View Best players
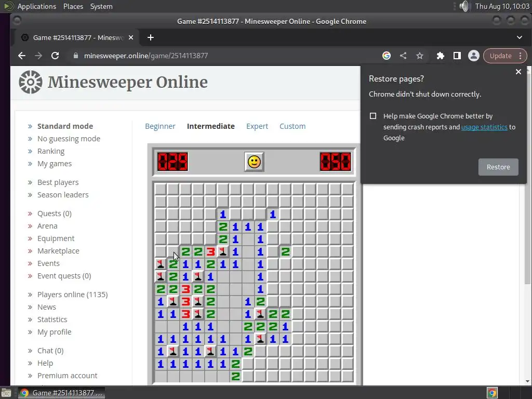 (58, 182)
